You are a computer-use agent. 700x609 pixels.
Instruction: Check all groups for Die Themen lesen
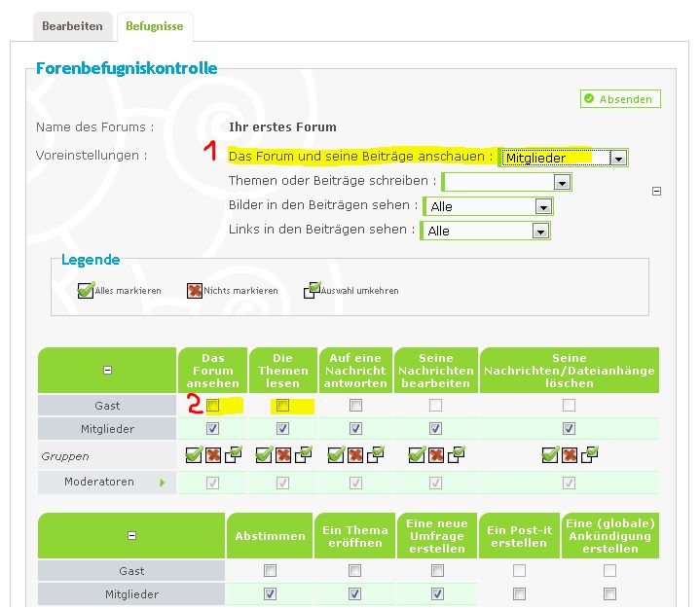tap(264, 455)
